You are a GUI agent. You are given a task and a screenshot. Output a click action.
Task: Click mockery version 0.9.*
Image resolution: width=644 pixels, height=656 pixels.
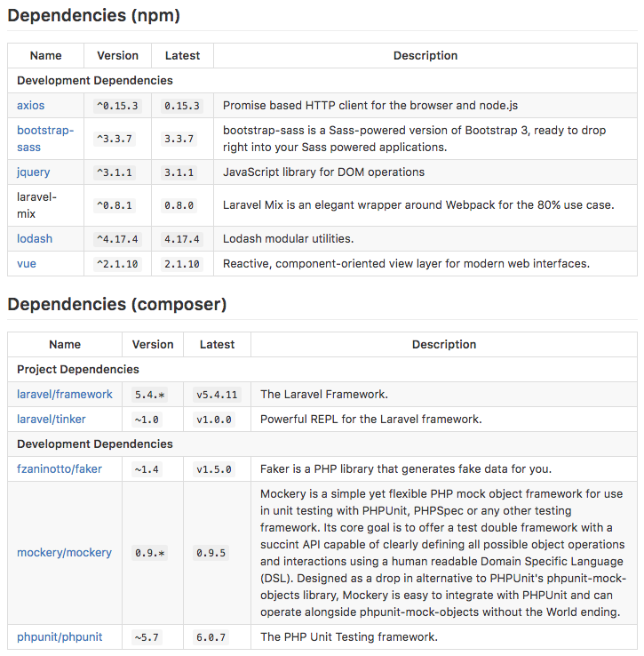click(150, 553)
